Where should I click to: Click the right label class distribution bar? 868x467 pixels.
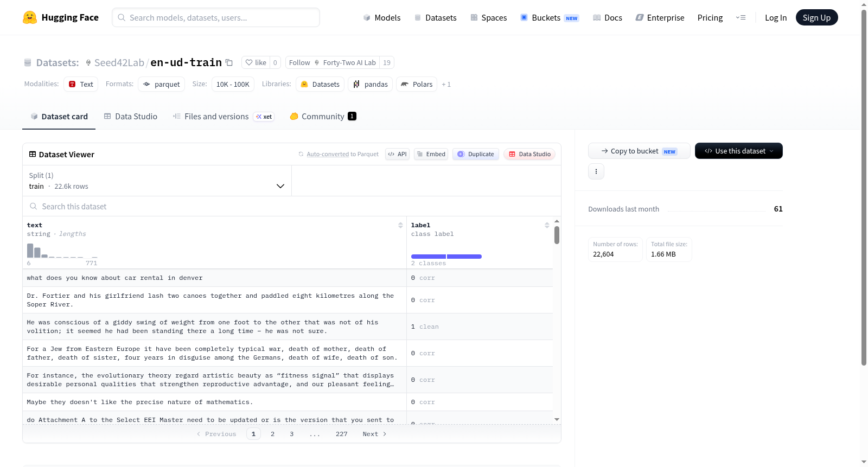click(464, 257)
